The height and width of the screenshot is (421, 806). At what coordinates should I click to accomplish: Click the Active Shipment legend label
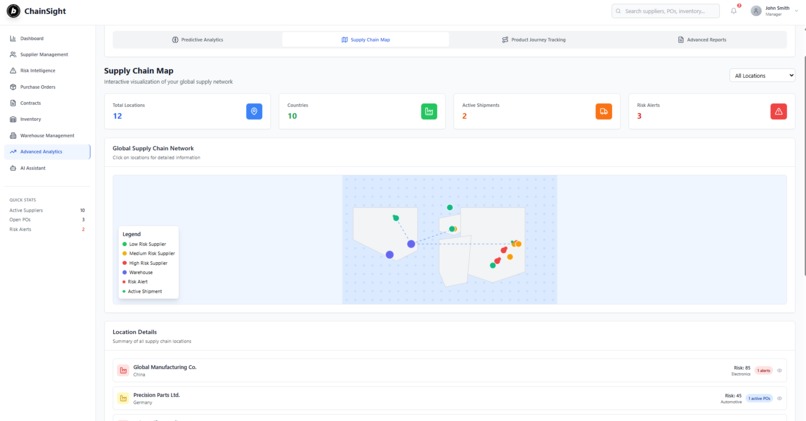click(144, 291)
